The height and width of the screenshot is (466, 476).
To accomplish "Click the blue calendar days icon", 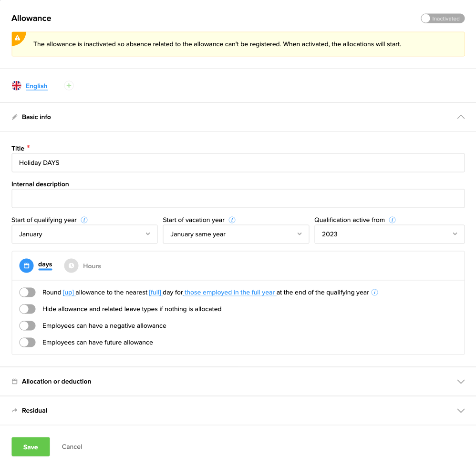I will click(27, 266).
